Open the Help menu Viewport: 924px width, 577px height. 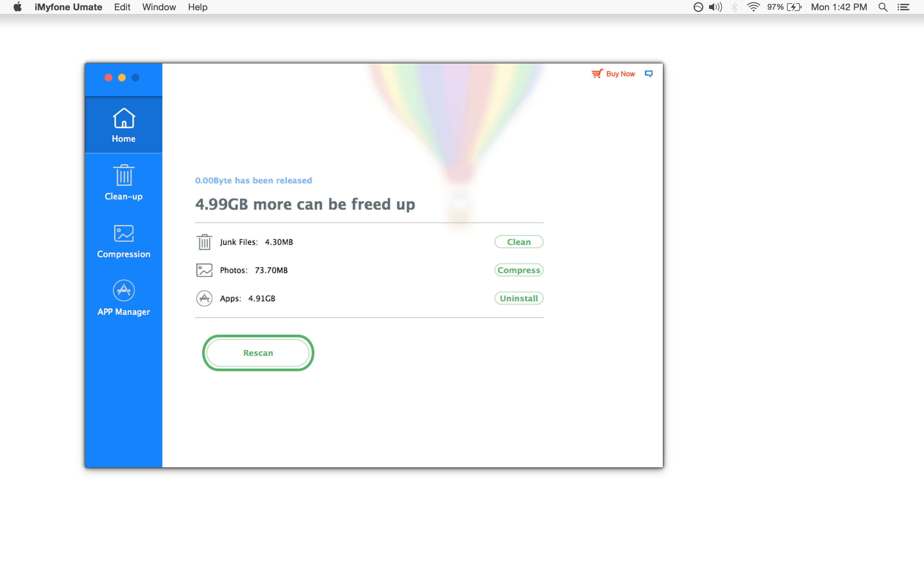pos(197,7)
